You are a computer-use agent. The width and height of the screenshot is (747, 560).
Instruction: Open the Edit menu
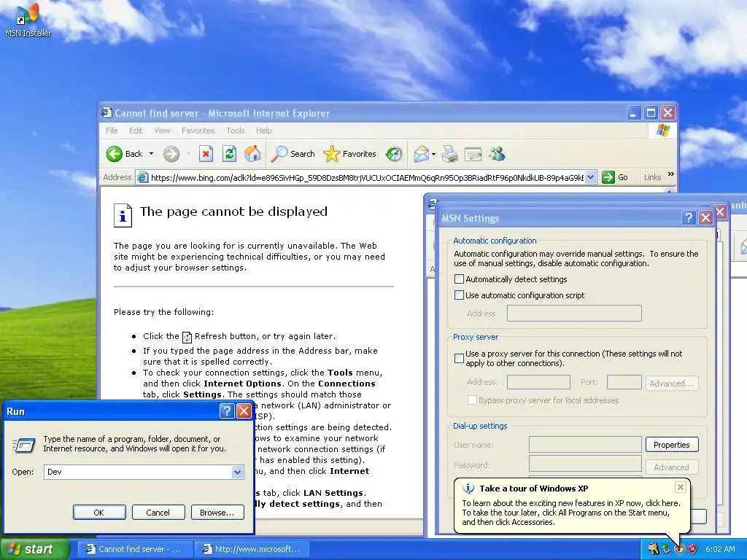(x=136, y=131)
